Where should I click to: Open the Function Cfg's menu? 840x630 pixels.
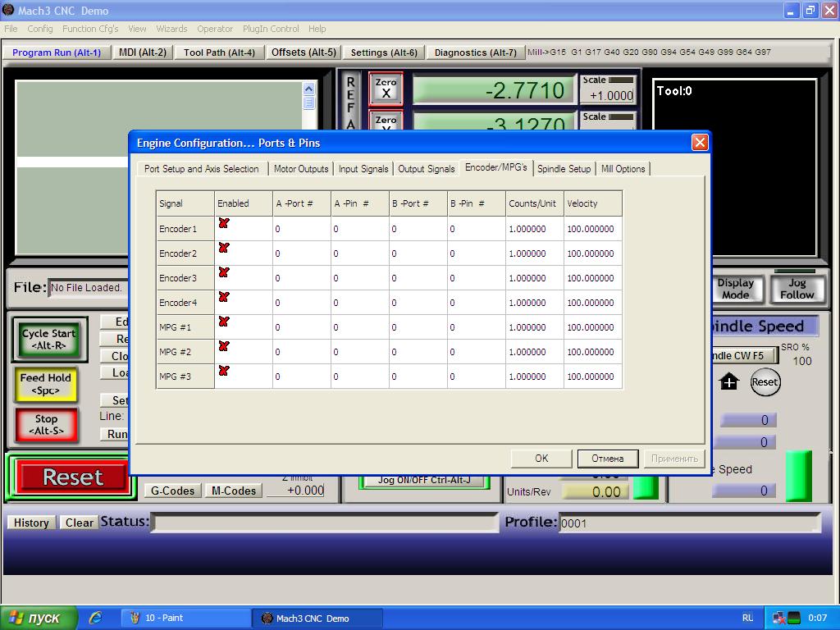coord(90,29)
